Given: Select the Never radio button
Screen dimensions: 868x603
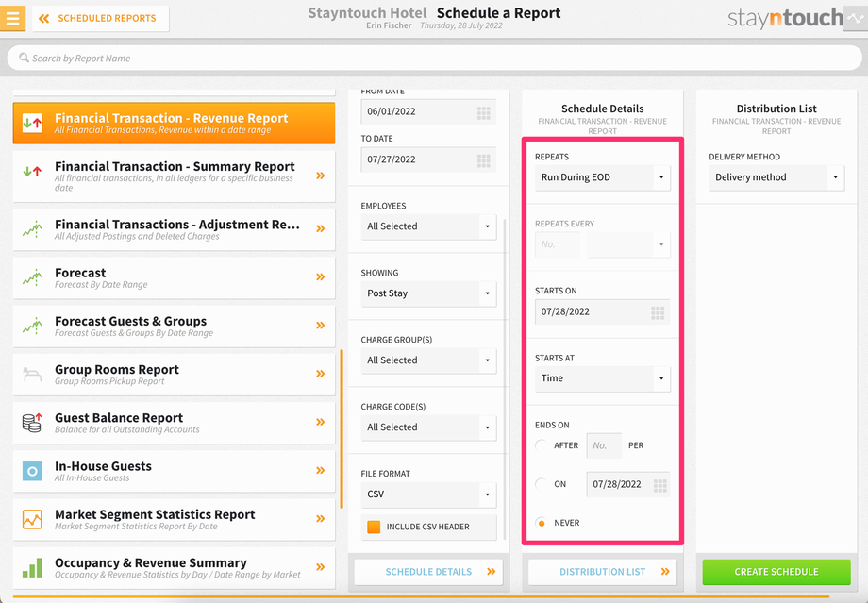Looking at the screenshot, I should point(542,523).
